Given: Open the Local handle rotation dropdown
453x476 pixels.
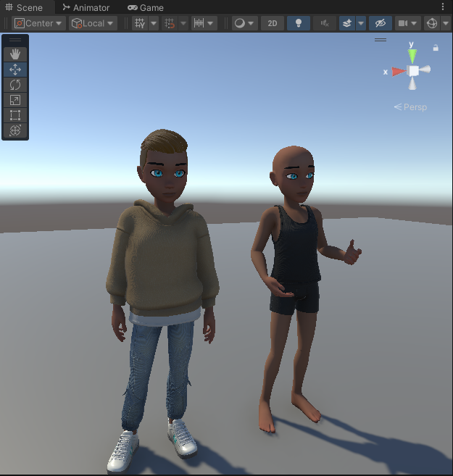Looking at the screenshot, I should (x=93, y=23).
